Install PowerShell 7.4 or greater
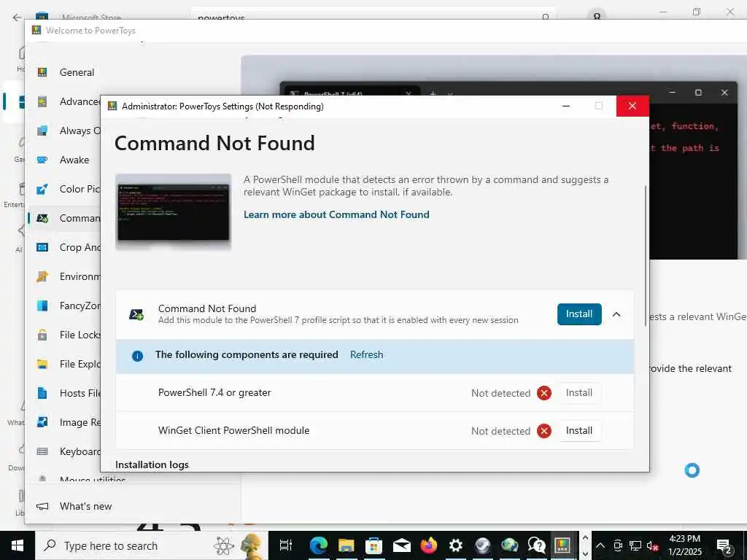The height and width of the screenshot is (560, 747). 578,393
